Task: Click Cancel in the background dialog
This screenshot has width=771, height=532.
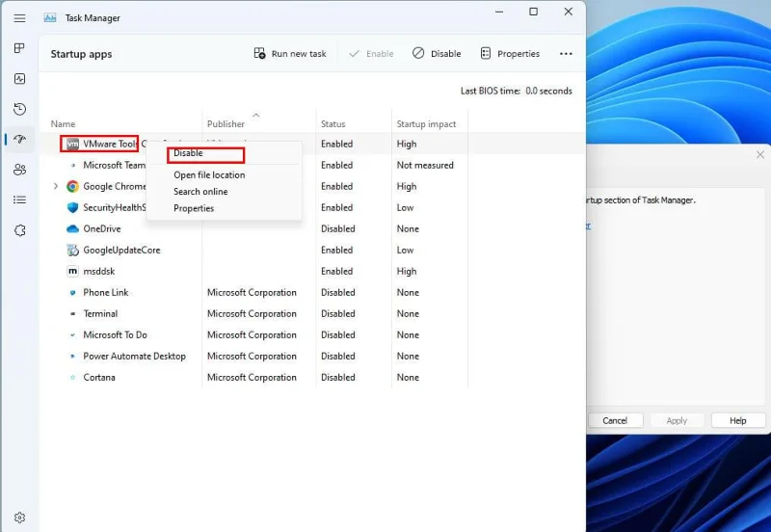Action: (x=615, y=420)
